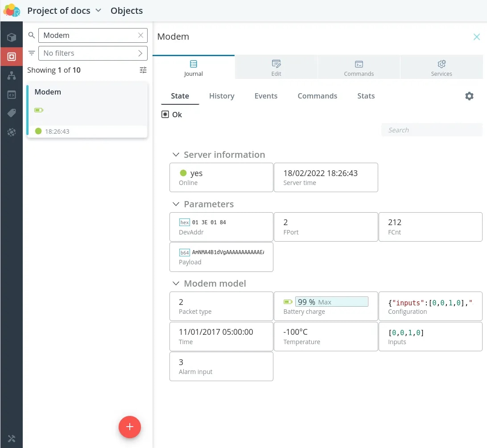
Task: Click the Ok status icon
Action: pyautogui.click(x=165, y=114)
